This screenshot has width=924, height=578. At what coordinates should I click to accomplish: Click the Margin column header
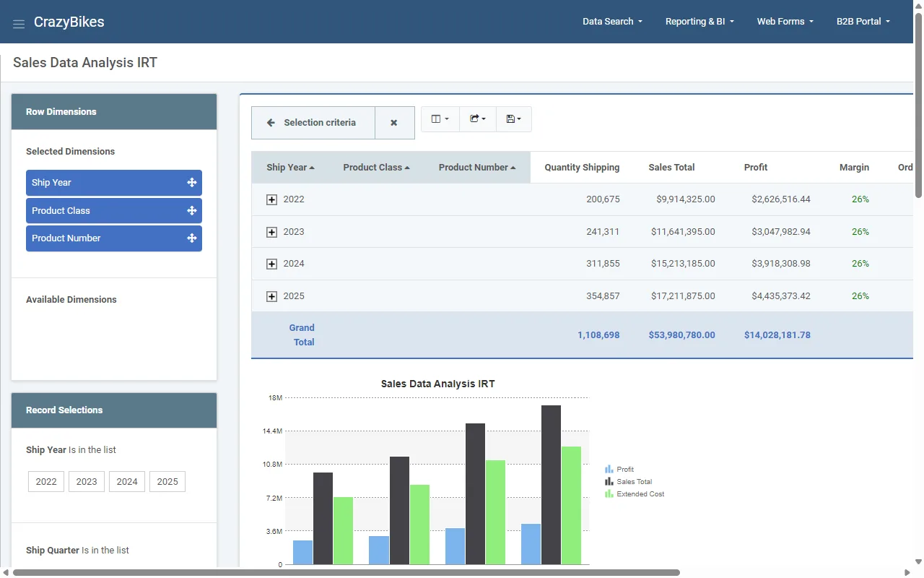click(x=854, y=168)
